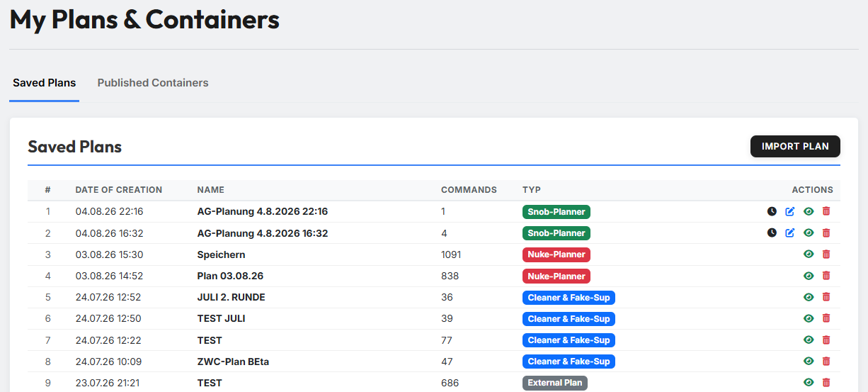Click the Snob-Planner badge in row 1
This screenshot has height=392, width=868.
tap(556, 211)
